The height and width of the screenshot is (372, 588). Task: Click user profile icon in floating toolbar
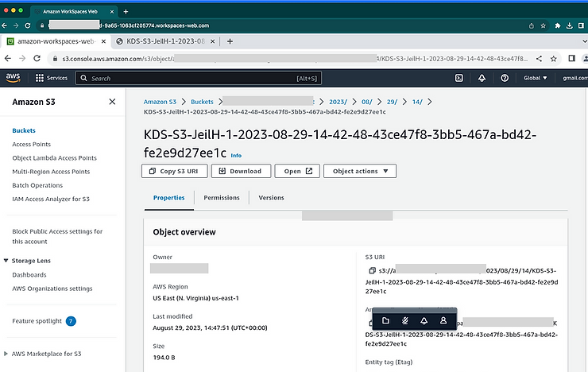[443, 320]
